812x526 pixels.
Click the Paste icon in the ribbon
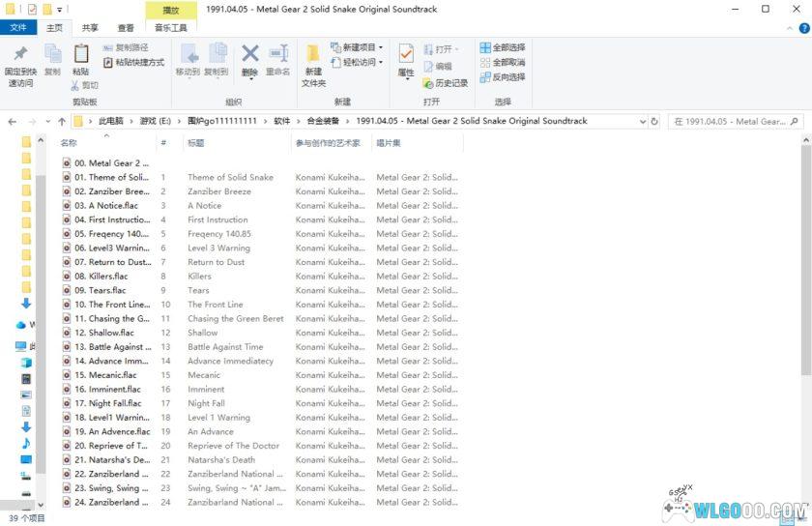pos(81,56)
